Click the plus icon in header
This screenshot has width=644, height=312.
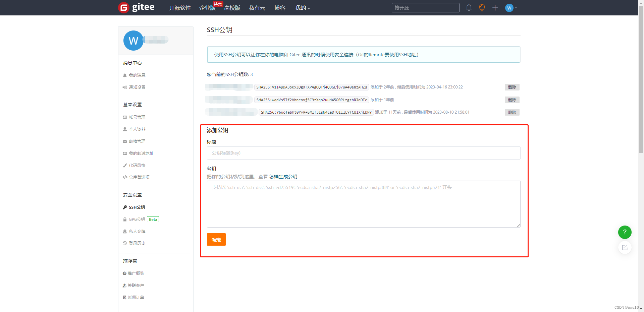coord(495,8)
